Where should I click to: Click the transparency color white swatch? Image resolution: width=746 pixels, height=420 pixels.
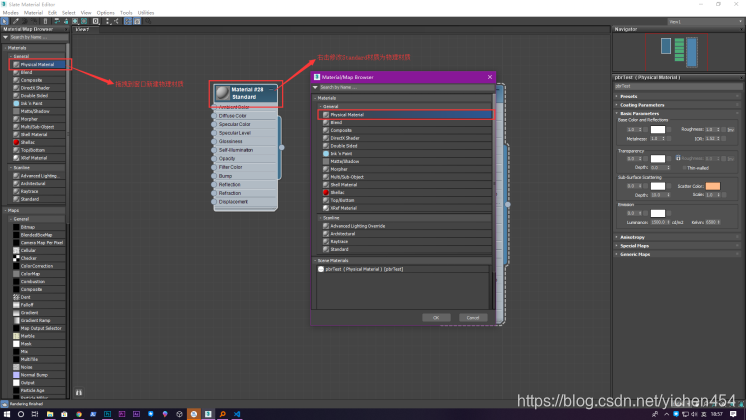coord(658,158)
